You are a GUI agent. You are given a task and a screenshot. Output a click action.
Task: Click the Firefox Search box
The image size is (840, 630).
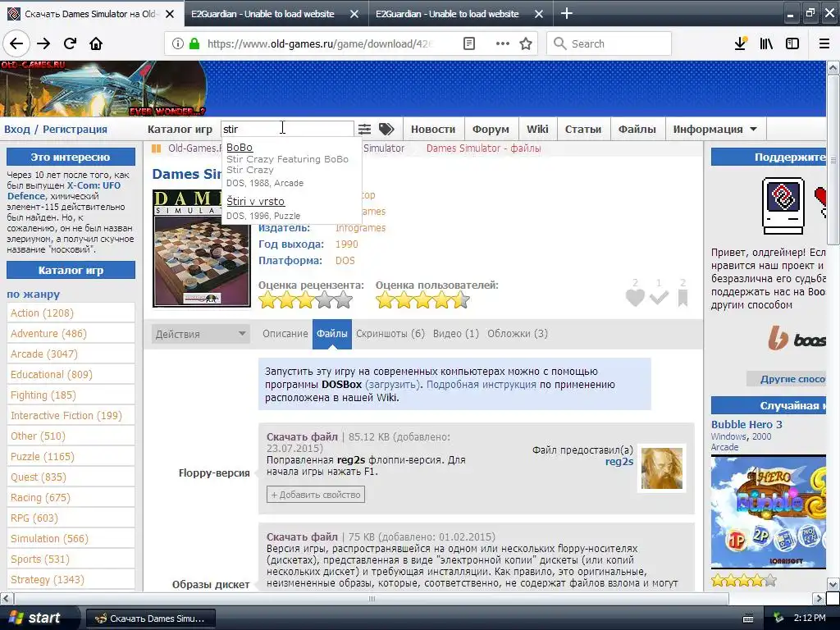[x=609, y=43]
